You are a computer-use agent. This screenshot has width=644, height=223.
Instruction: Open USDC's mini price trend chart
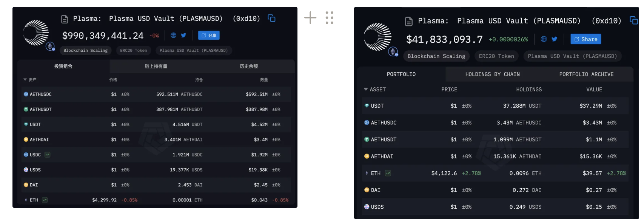[x=47, y=155]
